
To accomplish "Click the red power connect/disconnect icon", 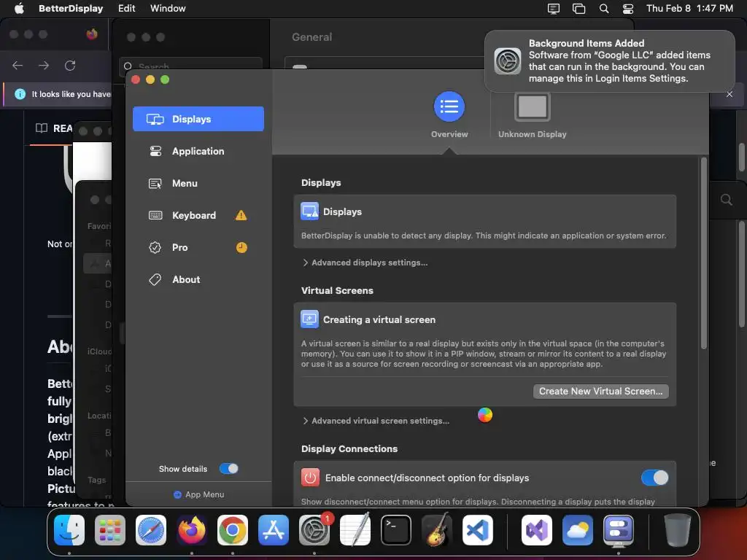I will pos(310,478).
